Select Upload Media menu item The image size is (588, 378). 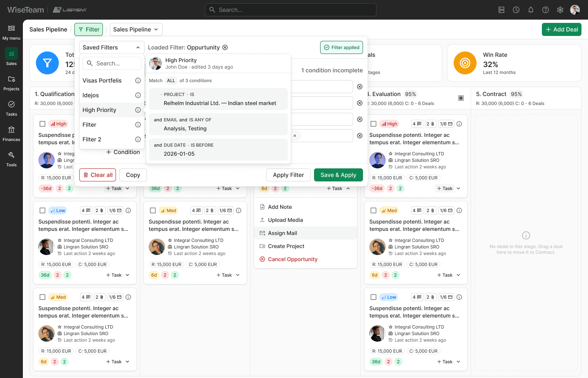click(x=305, y=220)
